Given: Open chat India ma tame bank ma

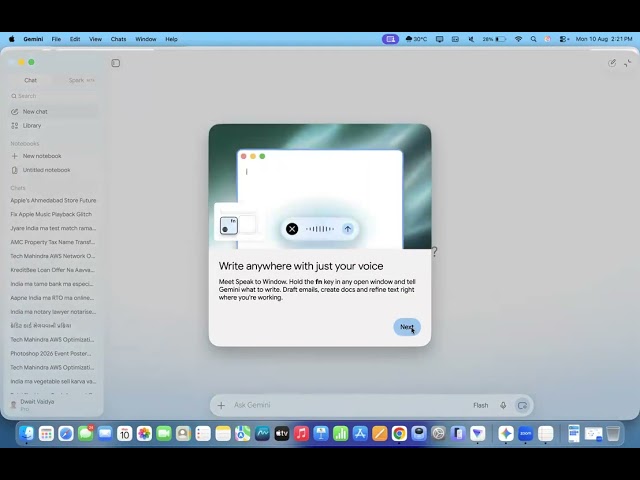Looking at the screenshot, I should pos(53,284).
